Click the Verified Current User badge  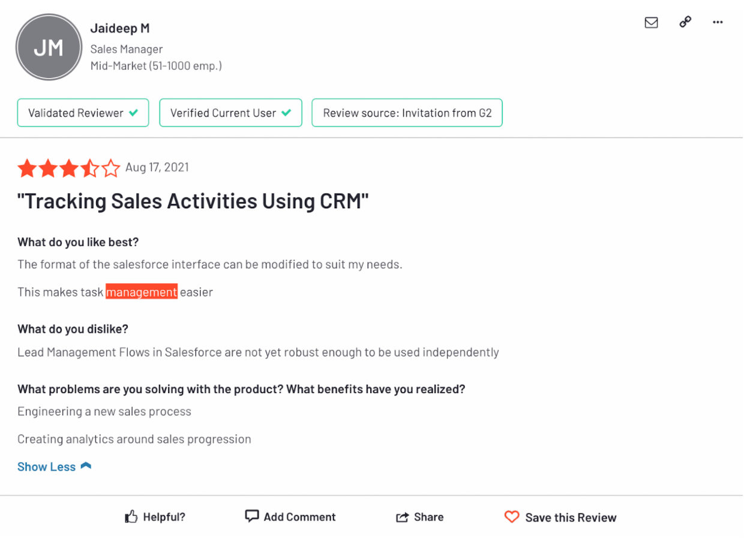click(x=231, y=113)
